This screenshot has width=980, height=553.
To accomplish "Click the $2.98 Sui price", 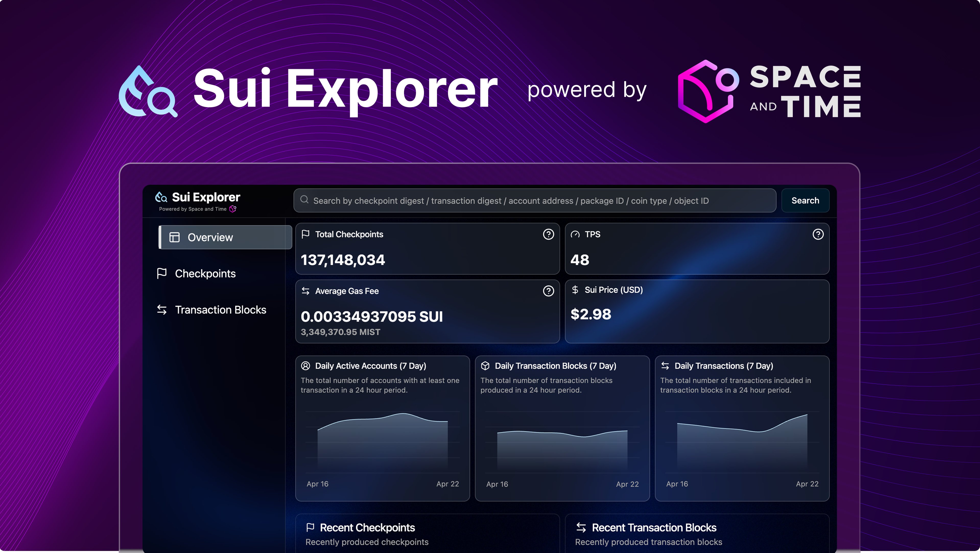I will coord(591,314).
